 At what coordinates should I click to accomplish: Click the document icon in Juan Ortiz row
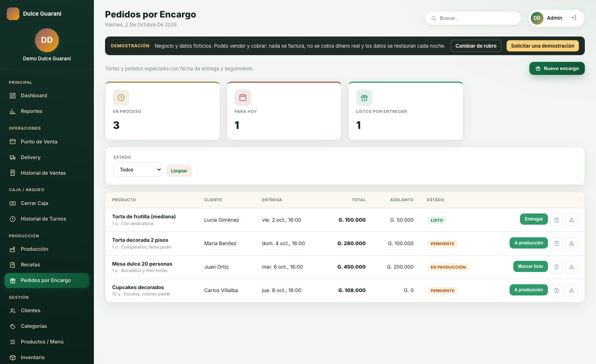(x=557, y=267)
